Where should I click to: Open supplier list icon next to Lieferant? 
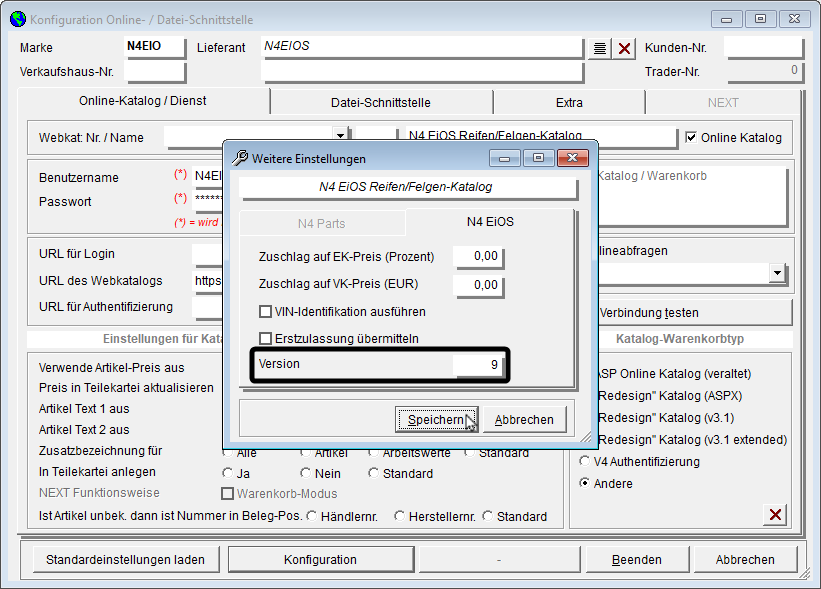pyautogui.click(x=600, y=49)
